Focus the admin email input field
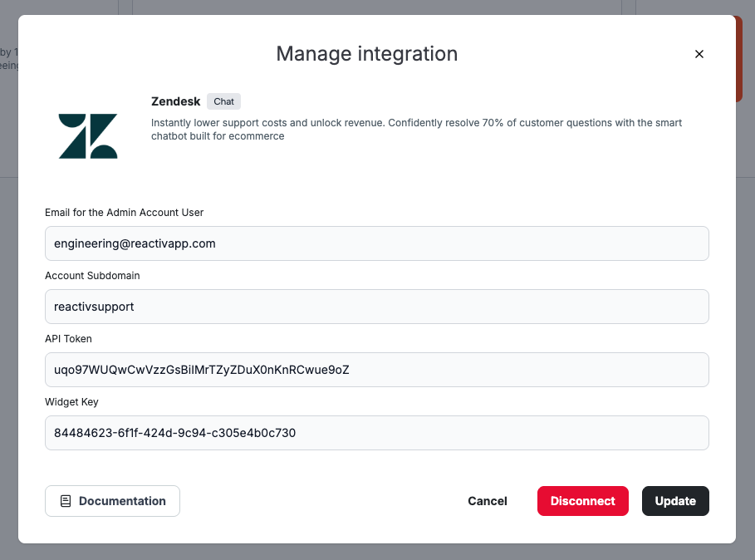The image size is (755, 560). point(376,243)
